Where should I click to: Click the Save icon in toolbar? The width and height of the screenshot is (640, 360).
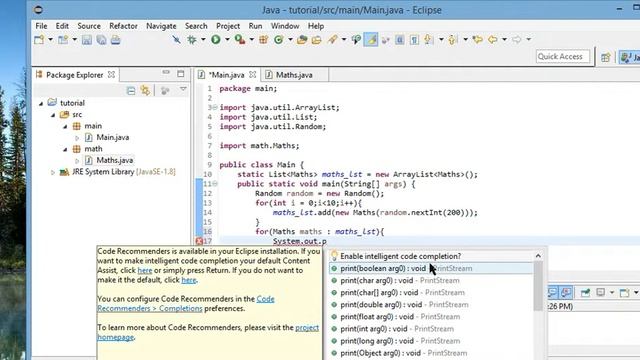click(87, 40)
